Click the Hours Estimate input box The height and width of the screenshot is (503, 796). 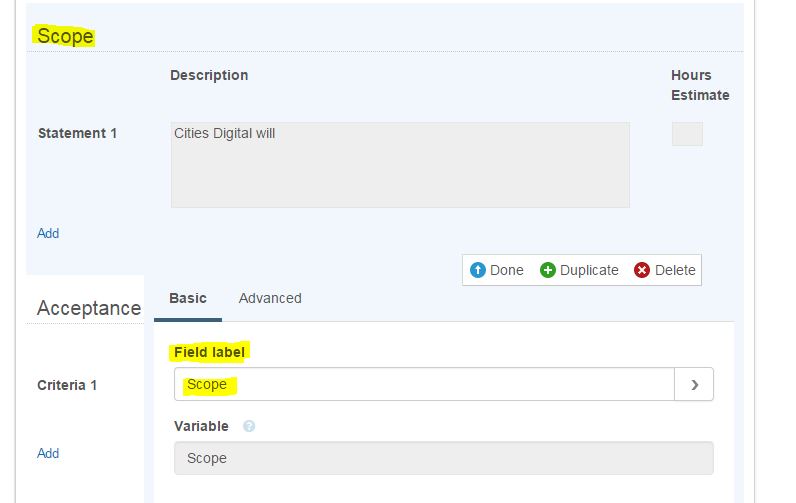coord(687,134)
